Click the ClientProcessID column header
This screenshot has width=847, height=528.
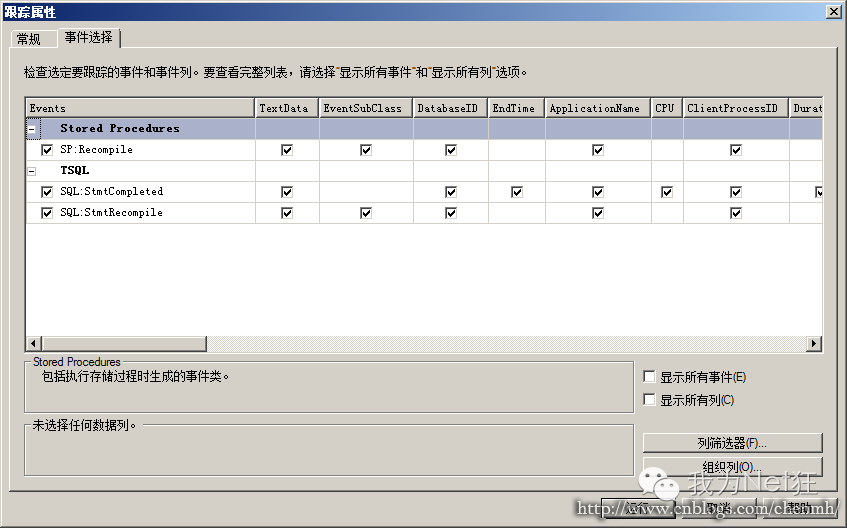click(736, 108)
